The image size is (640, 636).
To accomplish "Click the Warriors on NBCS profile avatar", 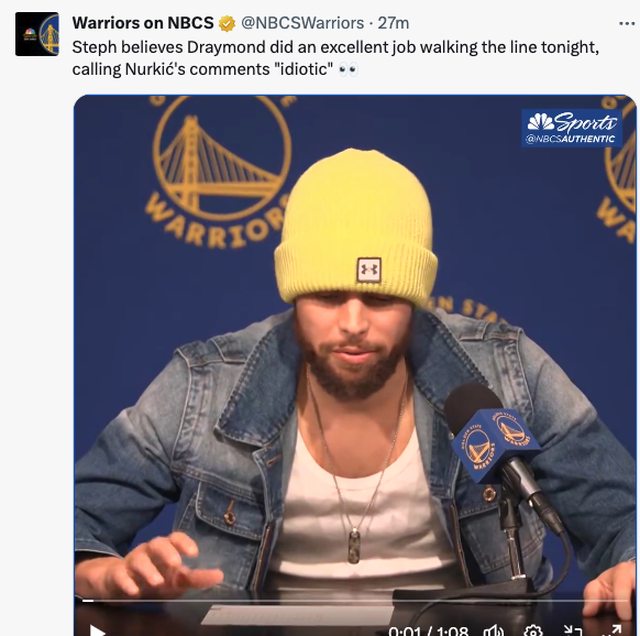I will click(x=37, y=34).
